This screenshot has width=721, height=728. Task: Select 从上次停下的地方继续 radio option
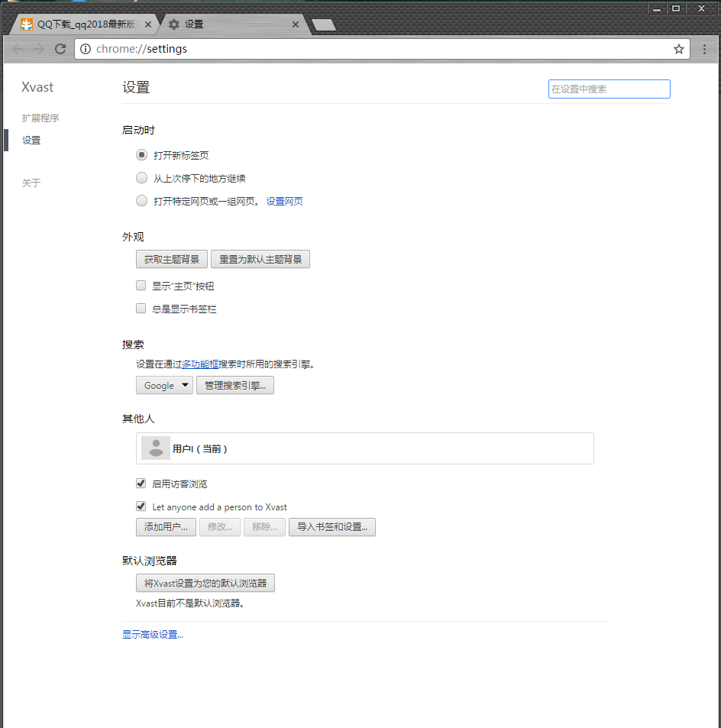coord(141,178)
